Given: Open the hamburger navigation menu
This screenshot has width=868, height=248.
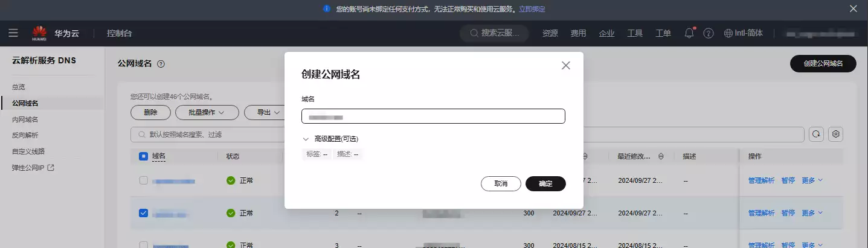Looking at the screenshot, I should (13, 33).
